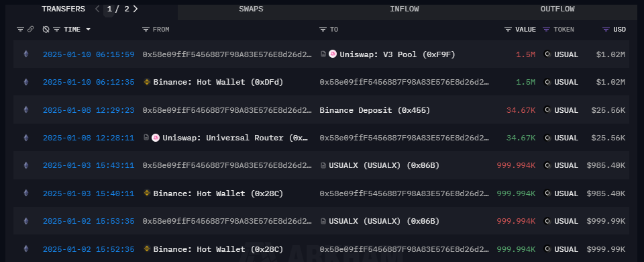Toggle the TIME column filter icon
This screenshot has height=262, width=644.
click(56, 30)
